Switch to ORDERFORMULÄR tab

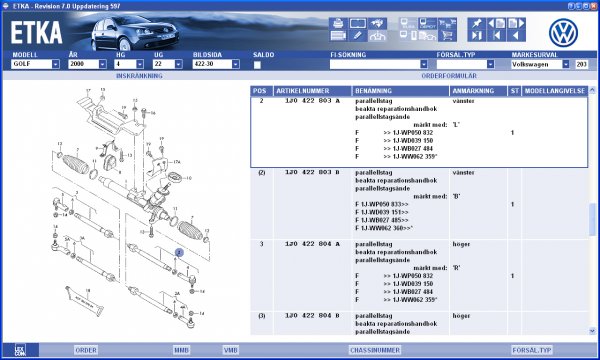click(449, 76)
